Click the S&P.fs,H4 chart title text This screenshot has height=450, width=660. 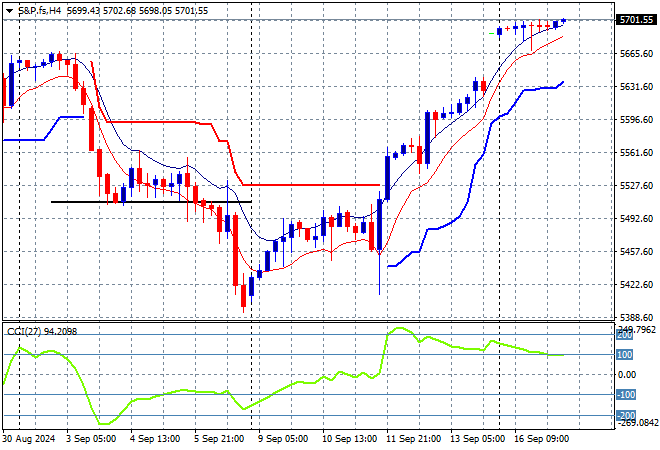coord(40,11)
